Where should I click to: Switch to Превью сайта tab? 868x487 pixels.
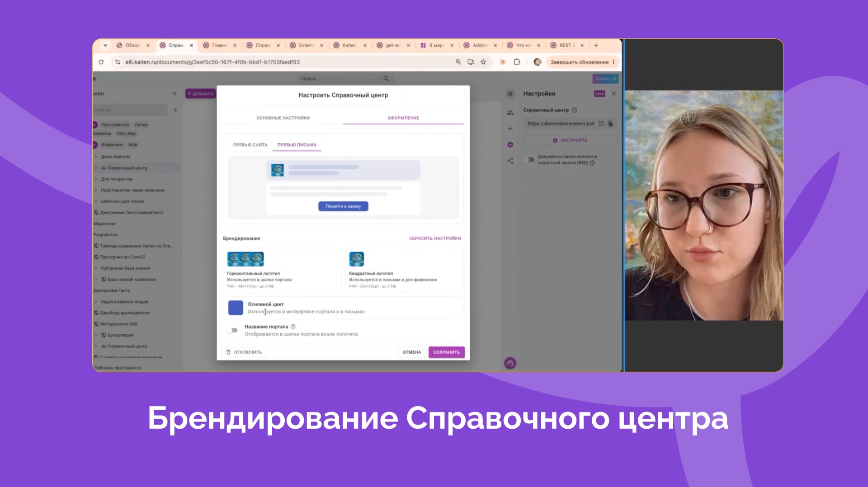(x=250, y=145)
